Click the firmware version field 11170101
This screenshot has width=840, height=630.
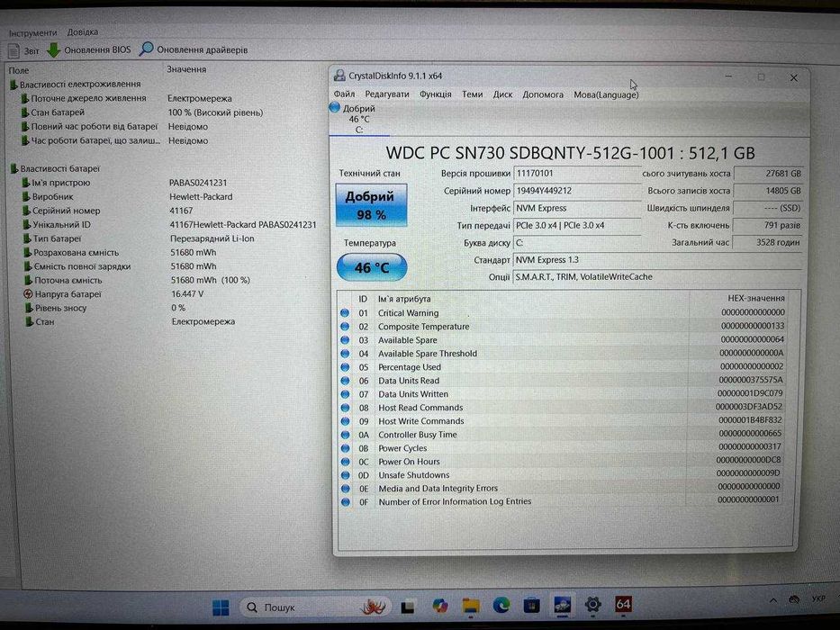coord(577,174)
